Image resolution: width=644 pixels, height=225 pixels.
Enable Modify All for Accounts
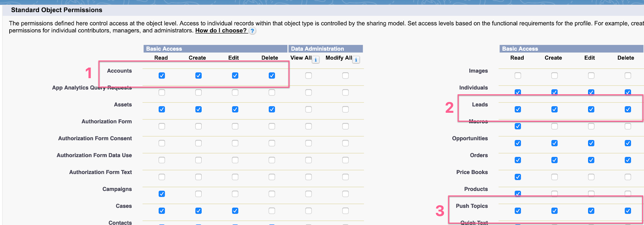pos(345,76)
